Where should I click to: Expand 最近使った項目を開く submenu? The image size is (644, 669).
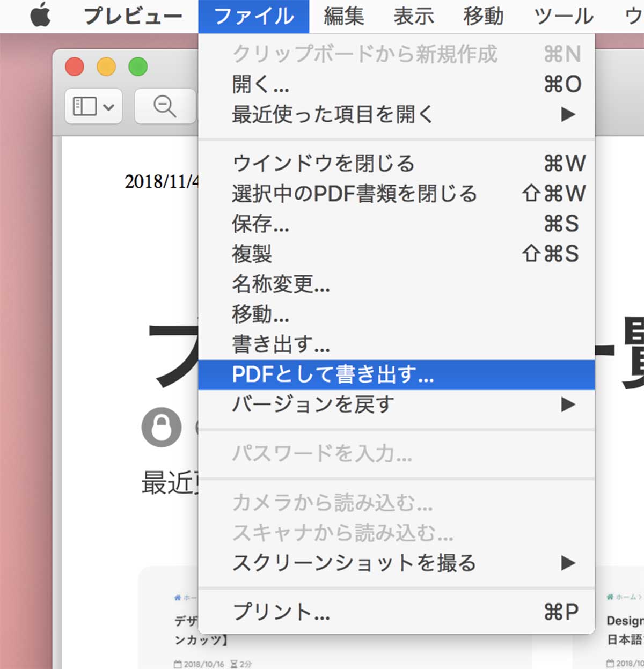[397, 114]
